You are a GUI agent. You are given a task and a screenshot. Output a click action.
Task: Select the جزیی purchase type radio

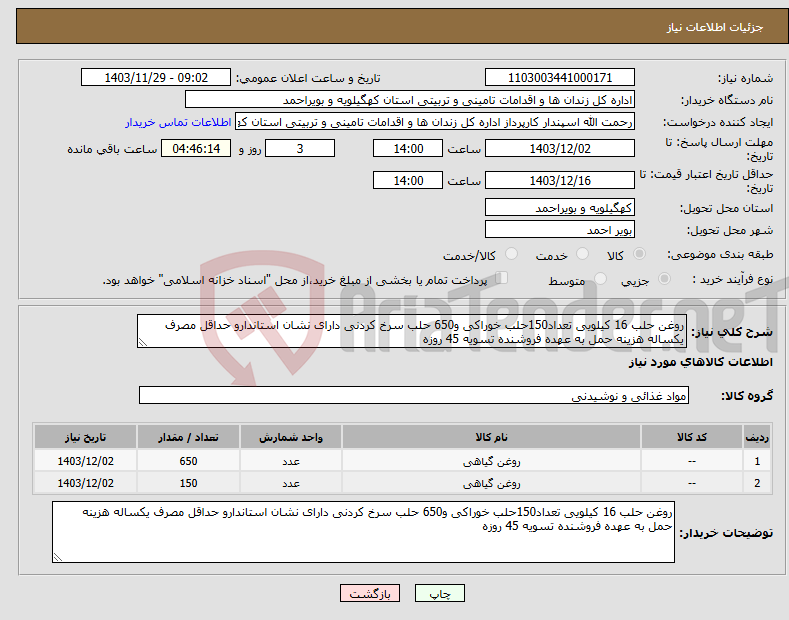(x=664, y=279)
